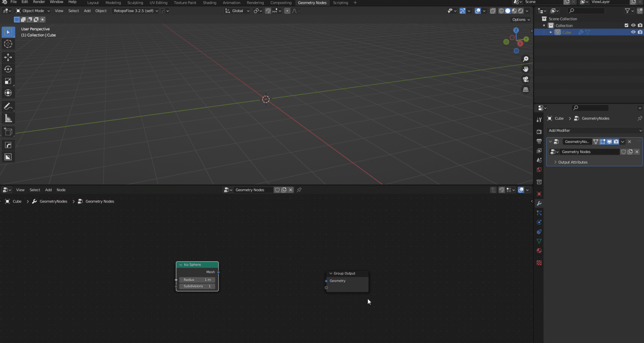This screenshot has width=644, height=343.
Task: Switch viewport to Wireframe shading
Action: pos(501,10)
